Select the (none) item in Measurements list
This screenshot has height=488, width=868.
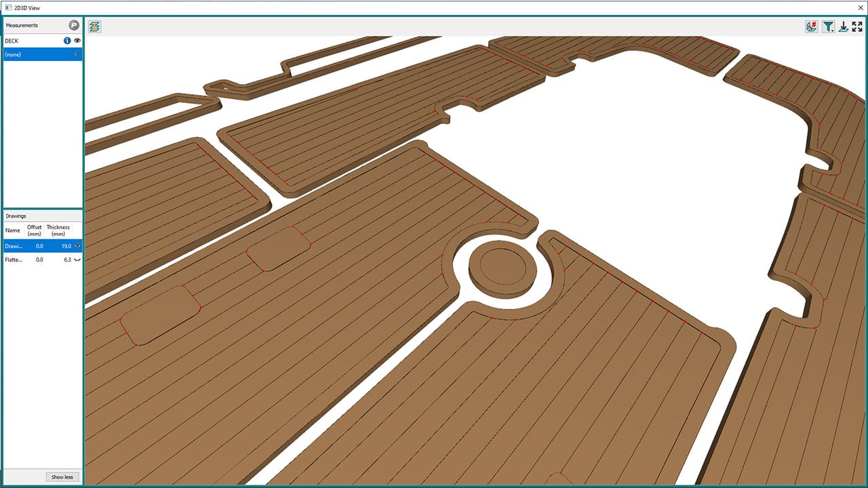(x=27, y=54)
